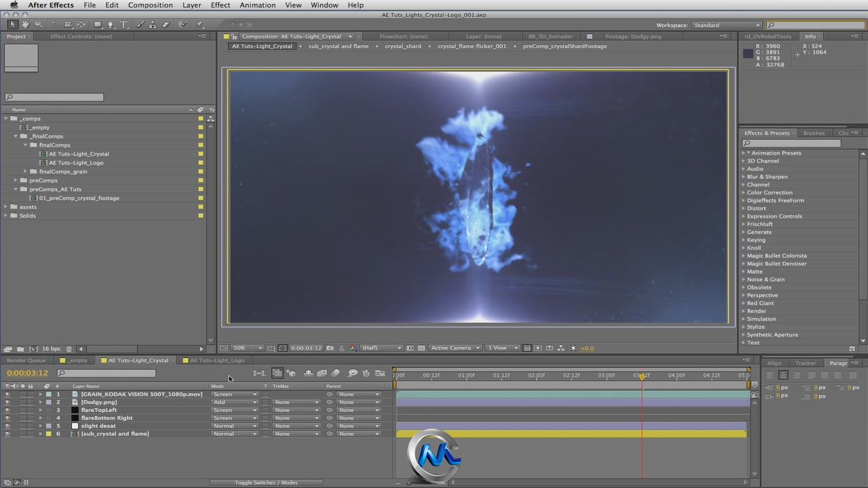This screenshot has height=488, width=868.
Task: Expand the preComps folder in Project
Action: (x=16, y=180)
